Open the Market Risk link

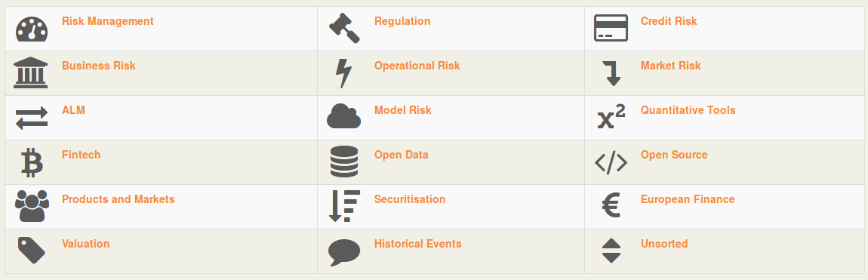670,66
